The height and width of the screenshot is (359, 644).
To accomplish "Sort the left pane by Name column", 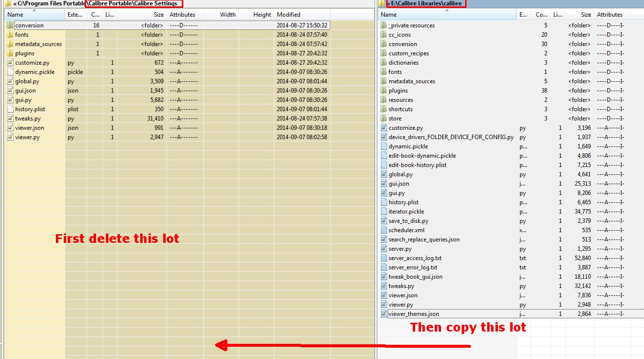I will point(34,15).
